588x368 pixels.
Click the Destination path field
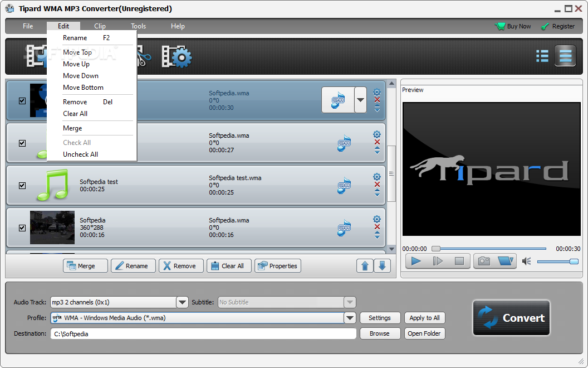[x=203, y=334]
